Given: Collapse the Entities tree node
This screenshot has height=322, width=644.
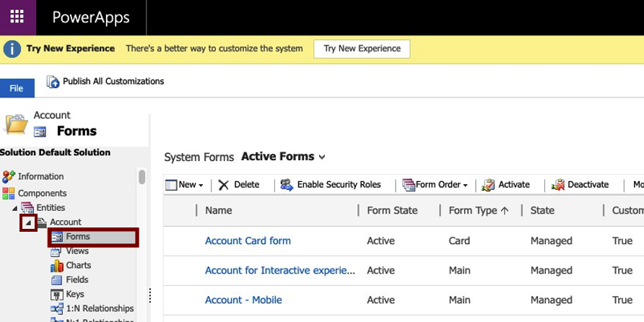Looking at the screenshot, I should 14,208.
